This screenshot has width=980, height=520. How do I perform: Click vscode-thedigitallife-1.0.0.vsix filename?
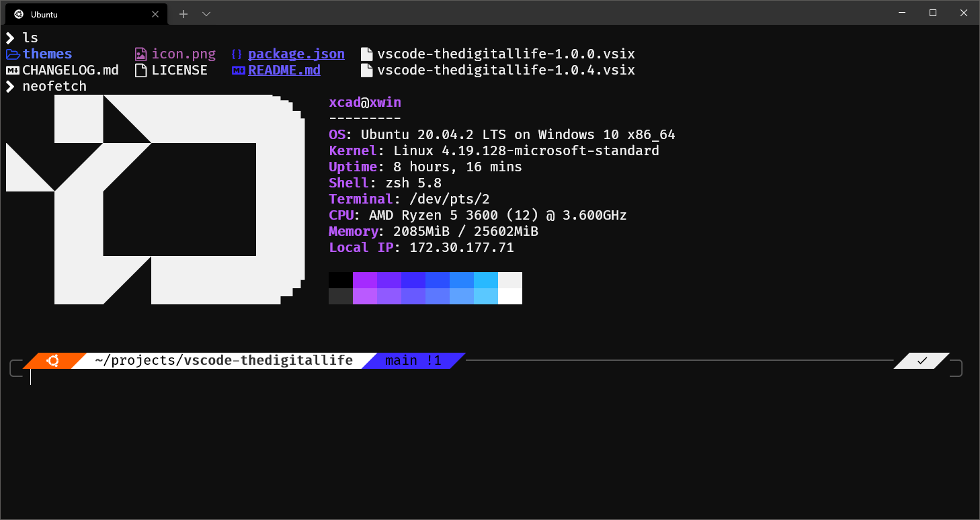pos(506,54)
